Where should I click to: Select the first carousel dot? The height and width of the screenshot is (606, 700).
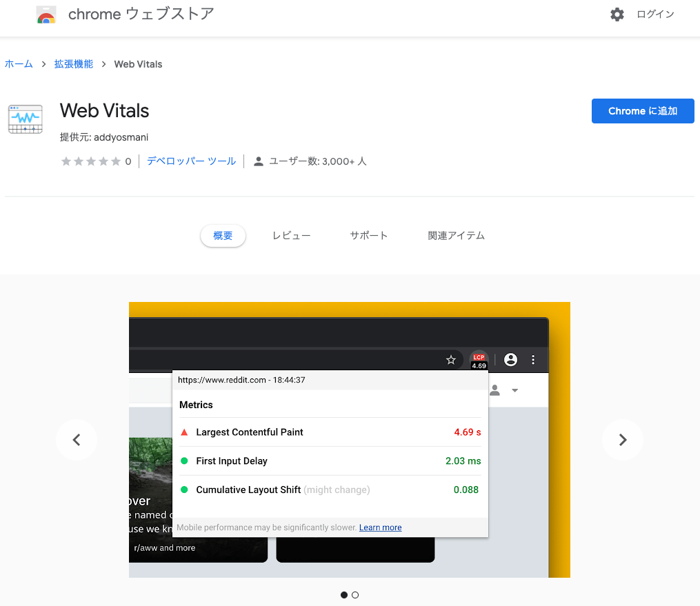[343, 595]
